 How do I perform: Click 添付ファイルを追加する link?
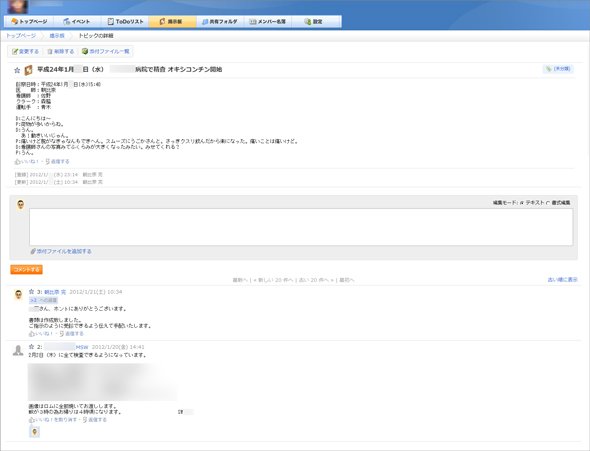[61, 251]
